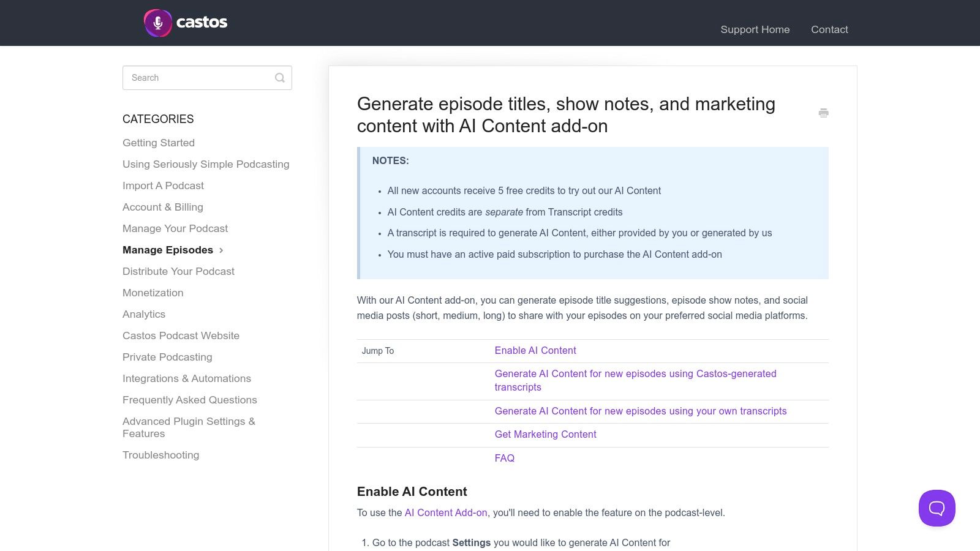Click the search magnifier icon

(x=279, y=78)
